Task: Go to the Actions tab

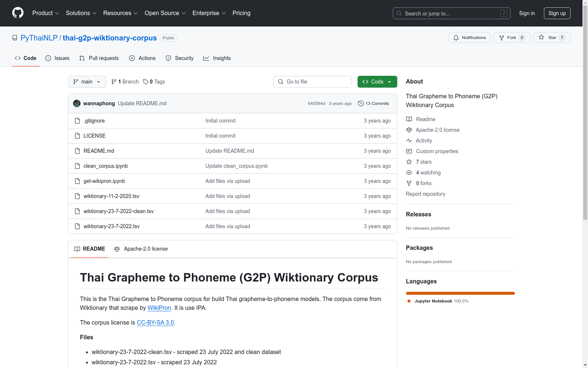Action: (x=142, y=58)
